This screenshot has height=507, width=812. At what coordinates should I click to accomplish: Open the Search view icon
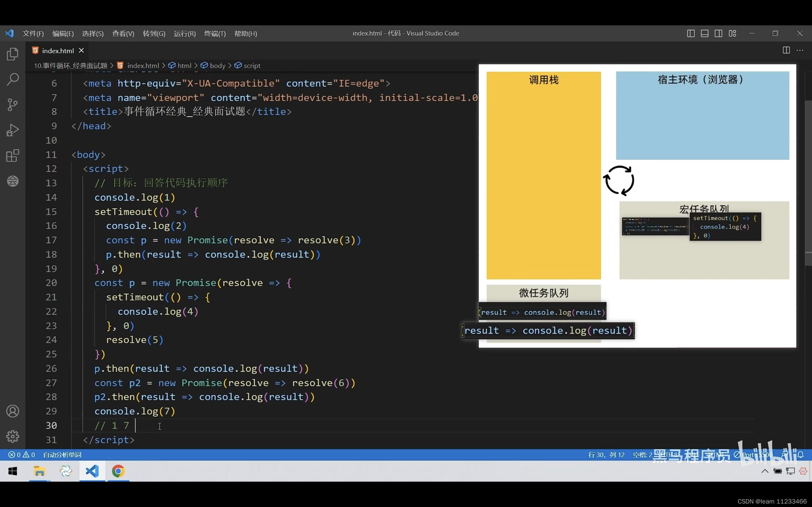pos(12,80)
